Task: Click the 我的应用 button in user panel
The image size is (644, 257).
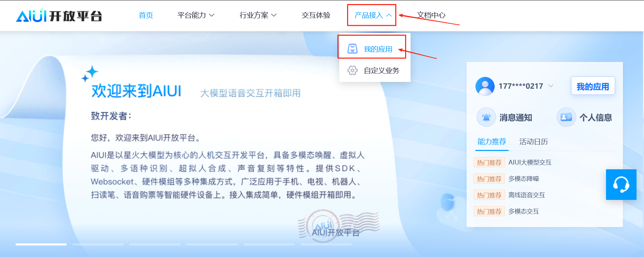Action: 593,86
